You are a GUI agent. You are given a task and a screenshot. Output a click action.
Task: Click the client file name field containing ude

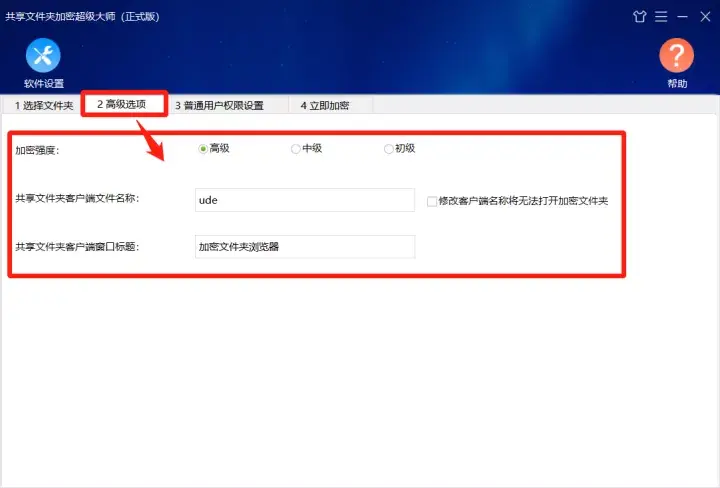[x=305, y=200]
